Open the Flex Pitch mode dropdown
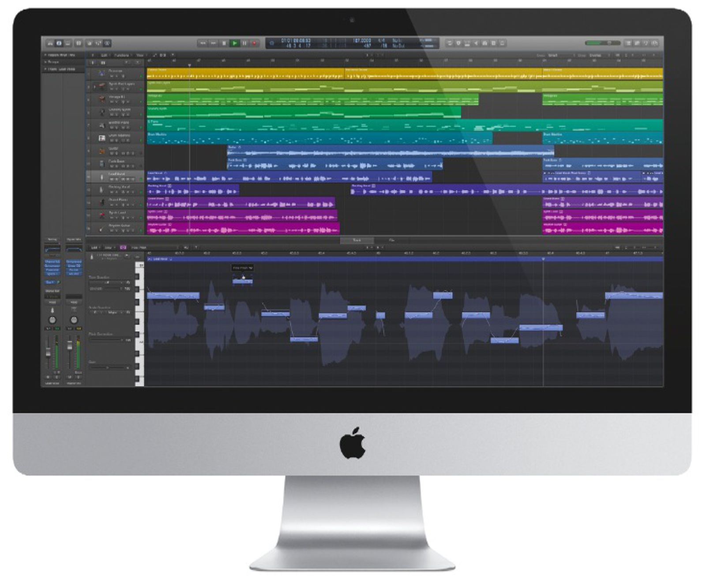This screenshot has height=588, width=706. 154,248
